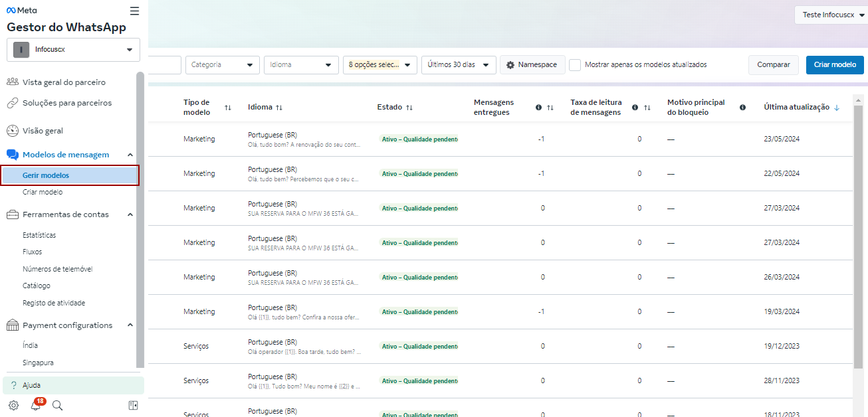Open the Categoria filter dropdown
This screenshot has height=417, width=868.
click(222, 65)
